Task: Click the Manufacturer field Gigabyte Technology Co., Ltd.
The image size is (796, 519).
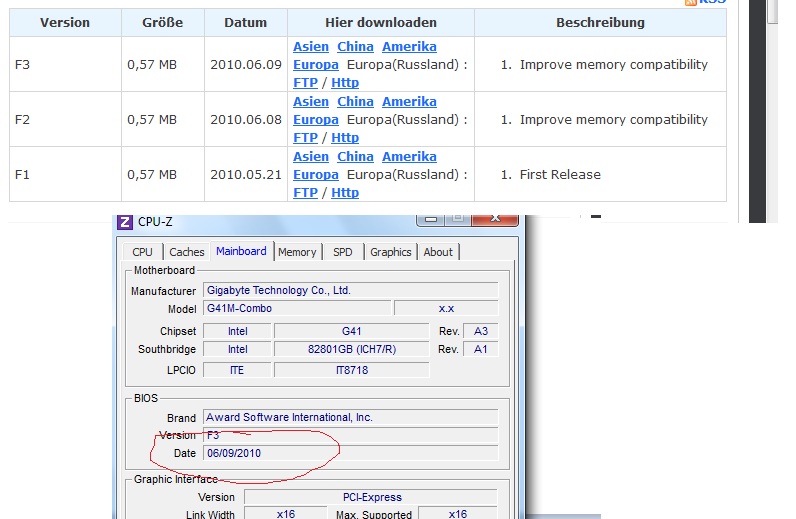Action: point(350,290)
